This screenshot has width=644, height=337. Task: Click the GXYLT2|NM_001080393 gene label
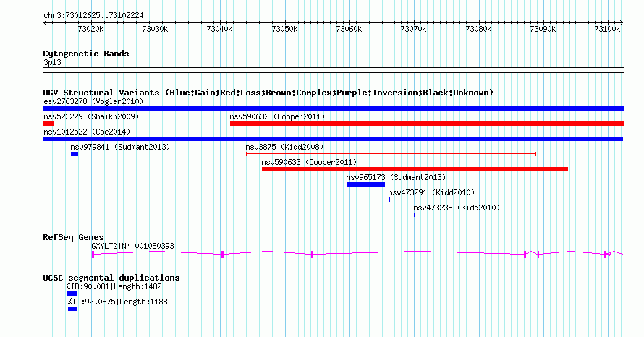tap(132, 246)
